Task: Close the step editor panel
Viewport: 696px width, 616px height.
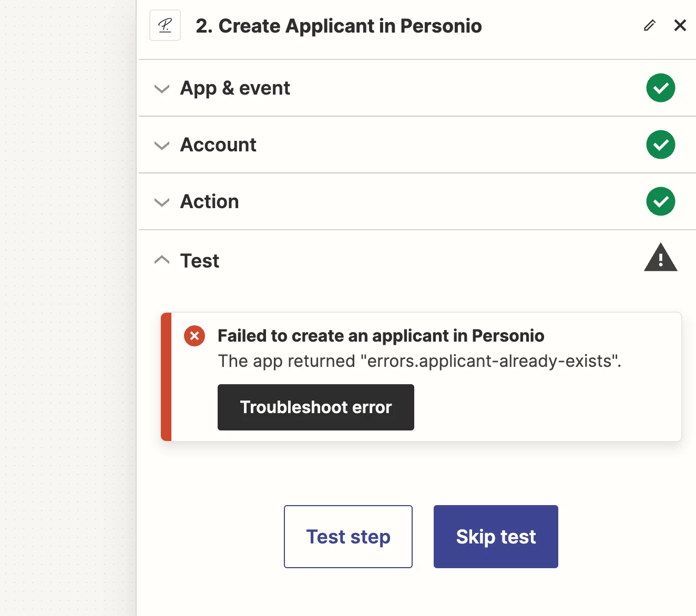Action: click(680, 25)
